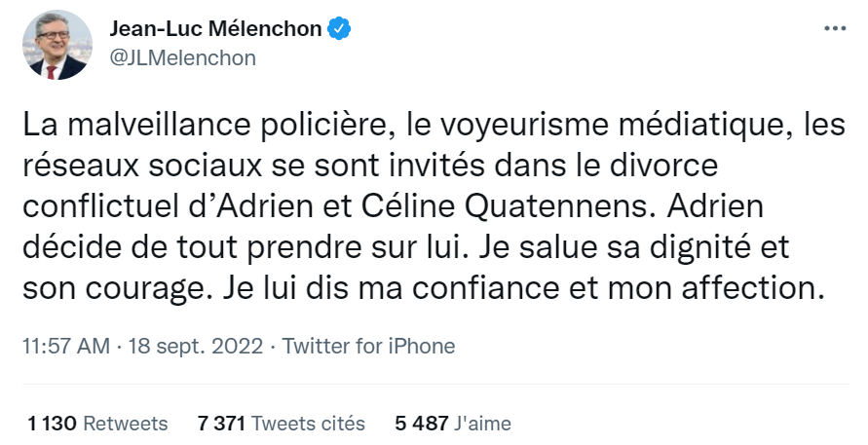Click the 1 130 retweet count number
868x445 pixels.
(x=53, y=424)
